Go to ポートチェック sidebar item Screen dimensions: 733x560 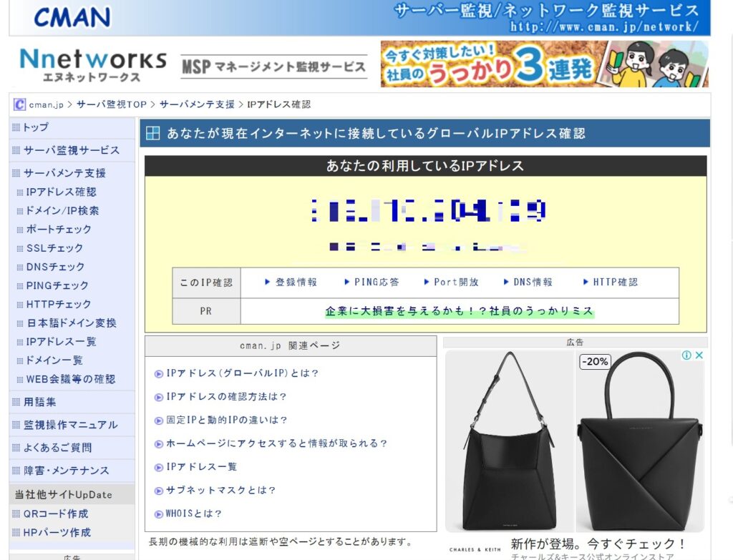point(59,230)
